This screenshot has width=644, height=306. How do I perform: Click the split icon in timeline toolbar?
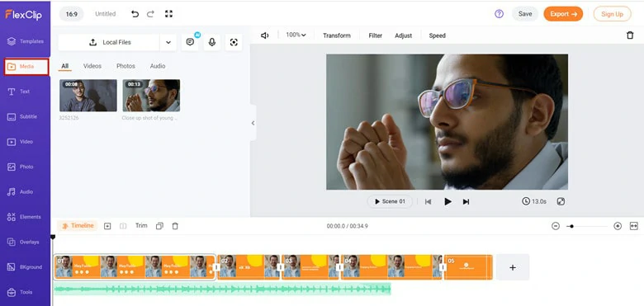123,226
